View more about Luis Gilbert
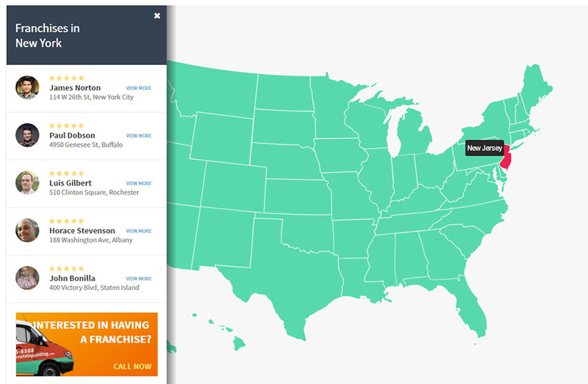588x384 pixels. pyautogui.click(x=139, y=183)
